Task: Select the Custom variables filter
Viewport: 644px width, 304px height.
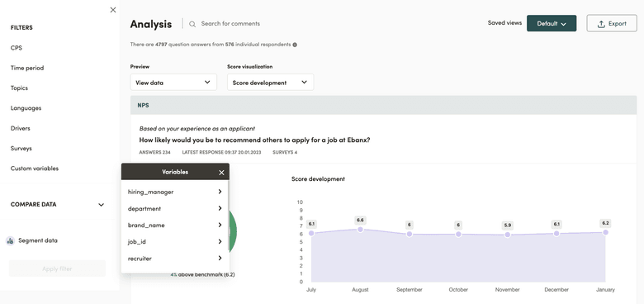Action: point(35,169)
